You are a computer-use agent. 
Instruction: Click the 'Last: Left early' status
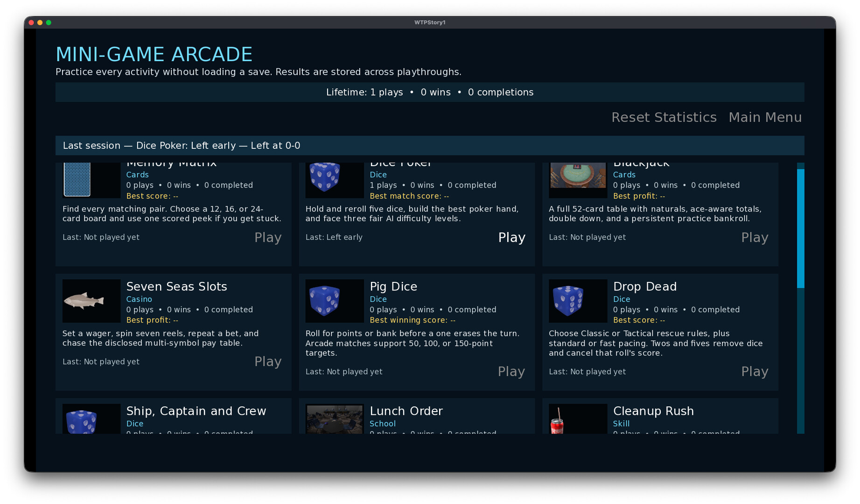coord(334,237)
